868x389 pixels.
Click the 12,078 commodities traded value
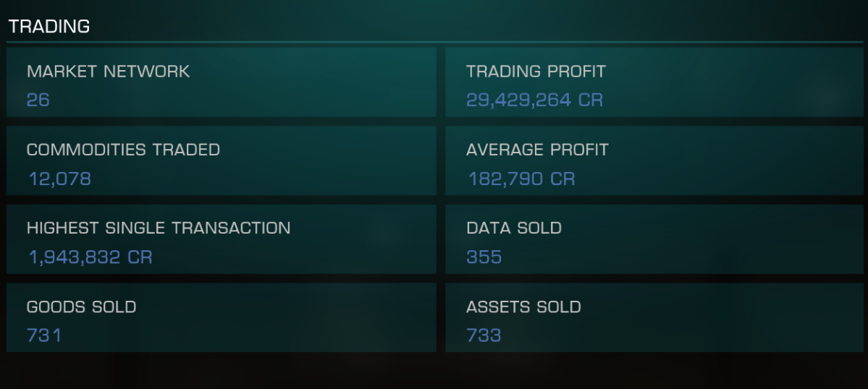click(60, 179)
